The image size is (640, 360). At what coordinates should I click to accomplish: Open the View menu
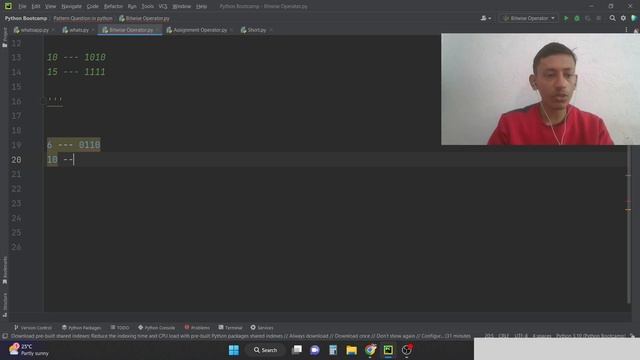tap(50, 6)
